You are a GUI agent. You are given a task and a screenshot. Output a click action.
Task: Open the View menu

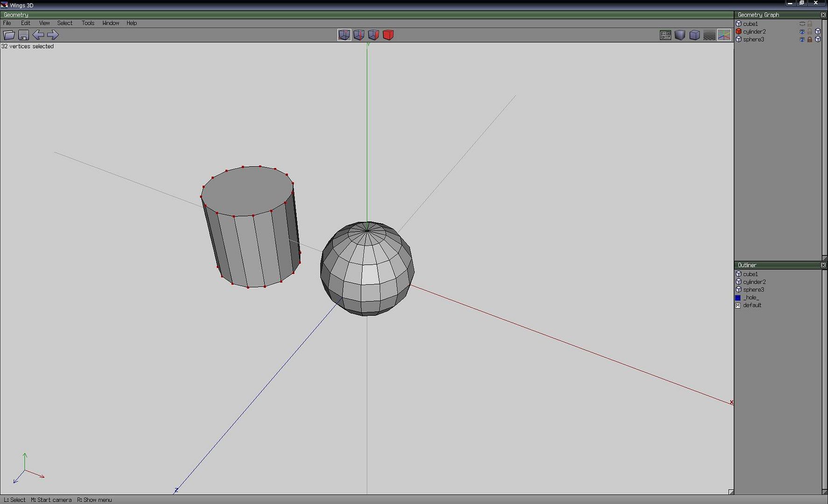click(44, 23)
